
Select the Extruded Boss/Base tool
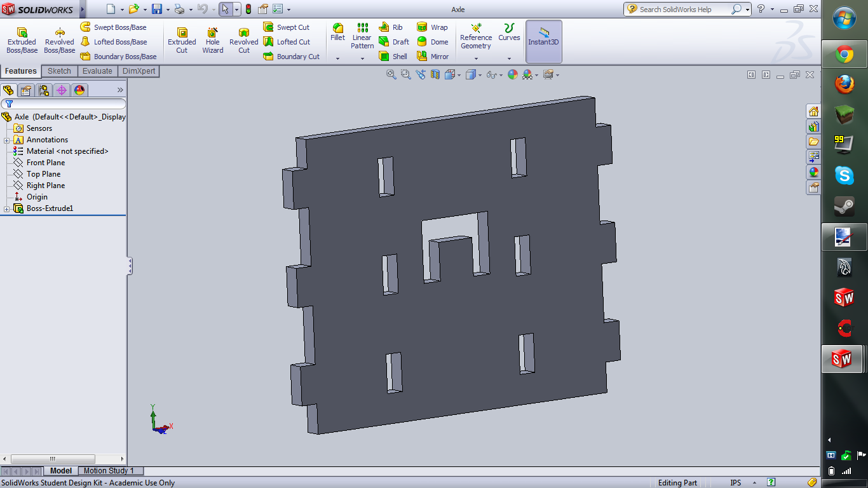(x=22, y=41)
